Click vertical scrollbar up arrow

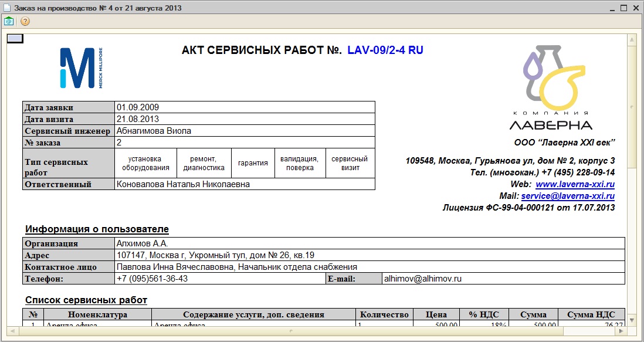[x=632, y=39]
